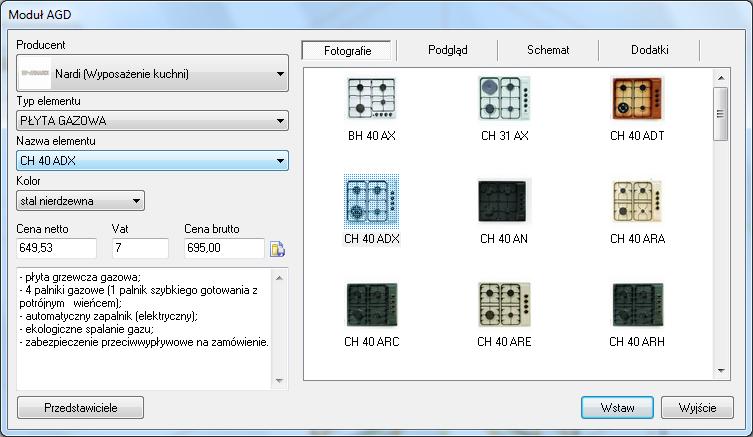The width and height of the screenshot is (753, 437).
Task: Select the CH 40 ARC cooktop photo
Action: 371,304
